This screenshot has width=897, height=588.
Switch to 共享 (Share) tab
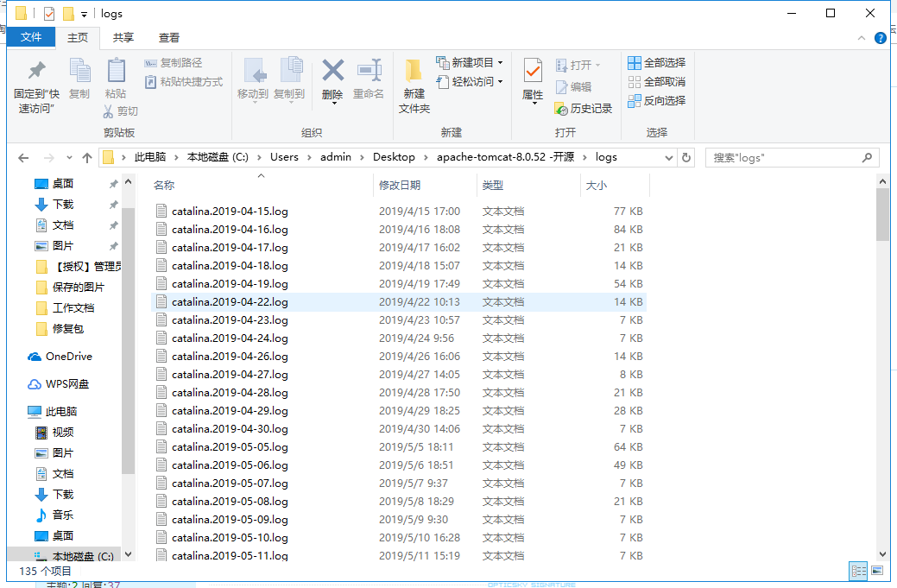pos(123,38)
